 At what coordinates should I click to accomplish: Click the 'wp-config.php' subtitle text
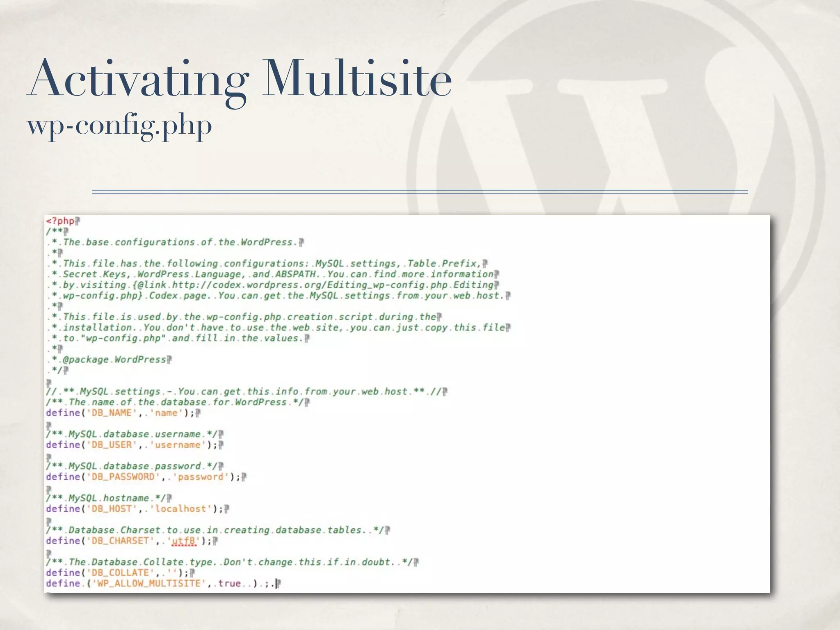click(119, 126)
